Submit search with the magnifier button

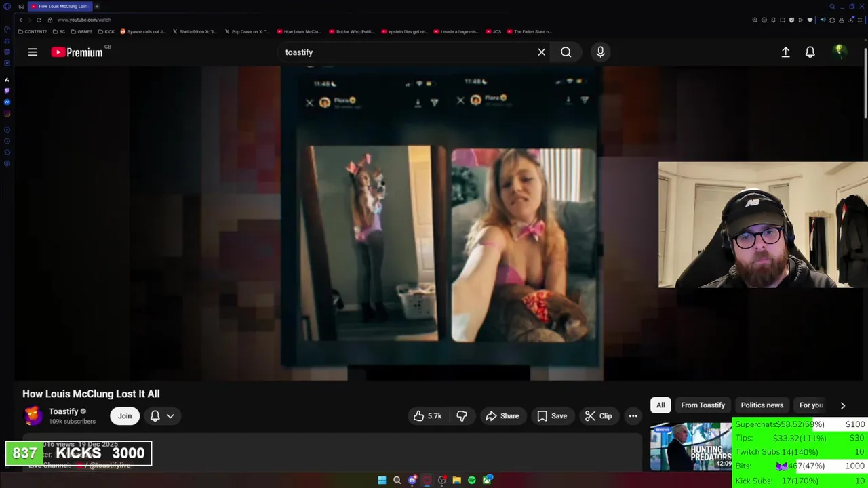(x=566, y=52)
